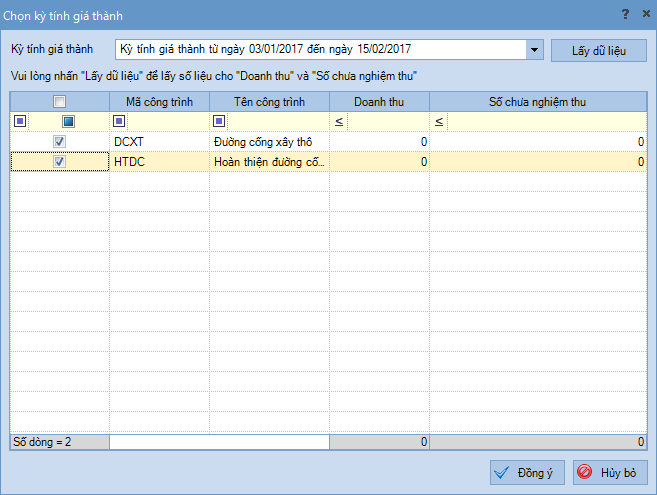The height and width of the screenshot is (495, 657).
Task: Sort by Mã công trình column header
Action: click(159, 101)
